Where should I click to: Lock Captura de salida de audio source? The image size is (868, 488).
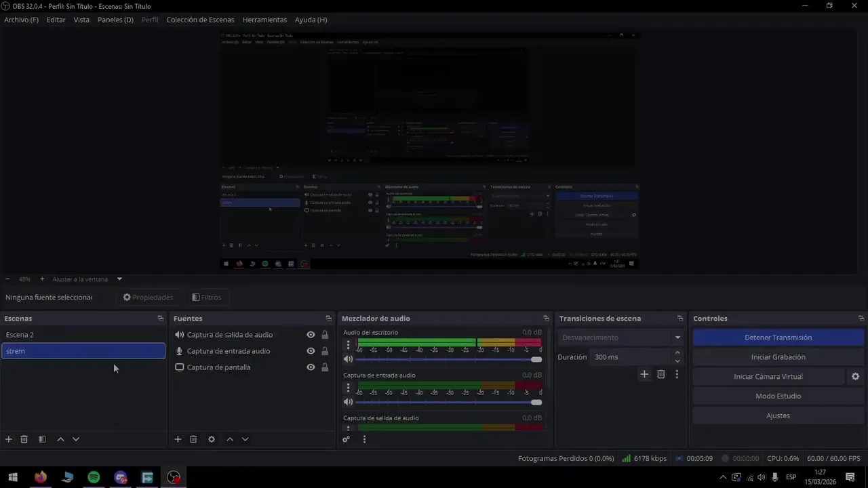click(325, 335)
